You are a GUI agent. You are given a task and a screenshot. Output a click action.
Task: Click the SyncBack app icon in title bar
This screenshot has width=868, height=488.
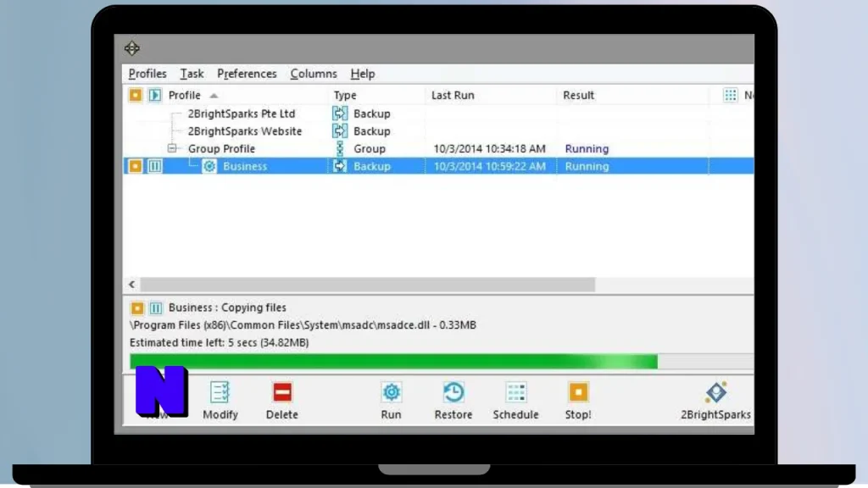pyautogui.click(x=131, y=48)
